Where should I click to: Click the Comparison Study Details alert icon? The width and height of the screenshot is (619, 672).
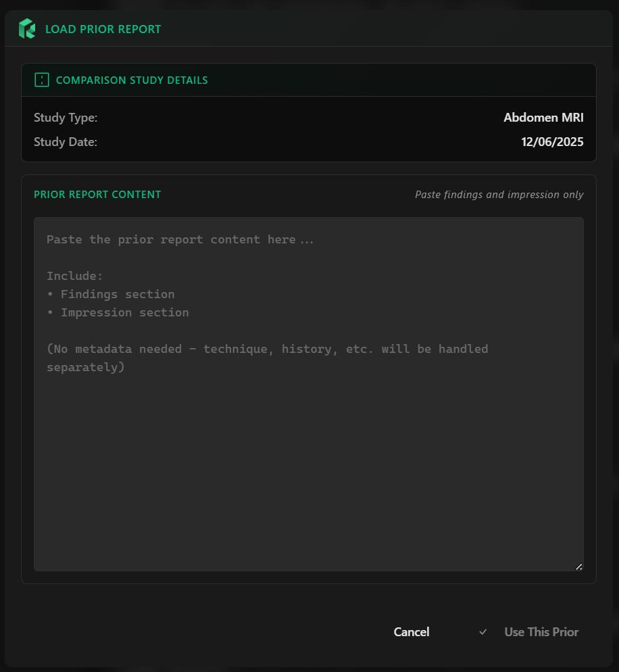[42, 80]
